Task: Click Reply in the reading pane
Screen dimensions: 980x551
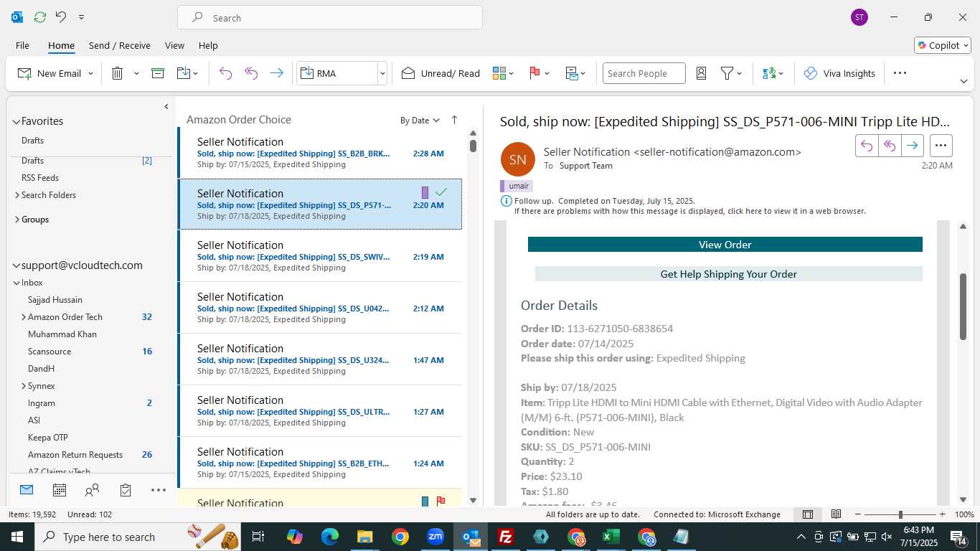Action: [867, 146]
